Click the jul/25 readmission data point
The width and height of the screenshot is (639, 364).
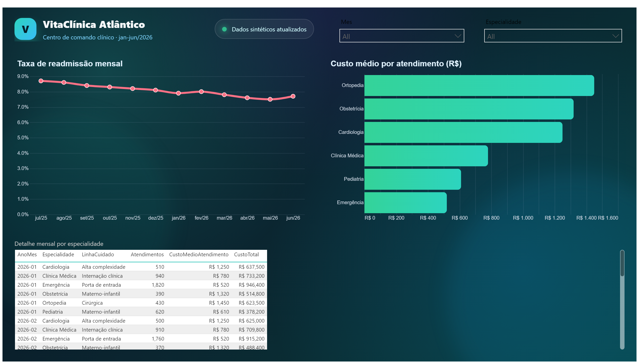(41, 81)
